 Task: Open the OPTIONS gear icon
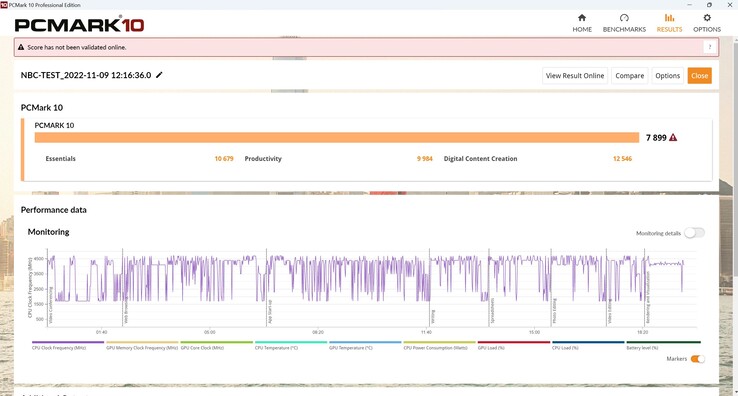tap(707, 18)
